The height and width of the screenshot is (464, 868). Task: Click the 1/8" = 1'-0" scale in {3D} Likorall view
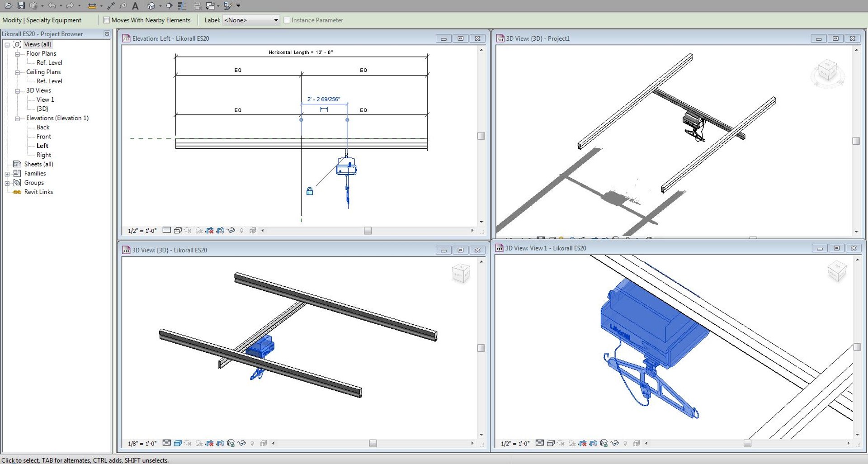point(142,443)
